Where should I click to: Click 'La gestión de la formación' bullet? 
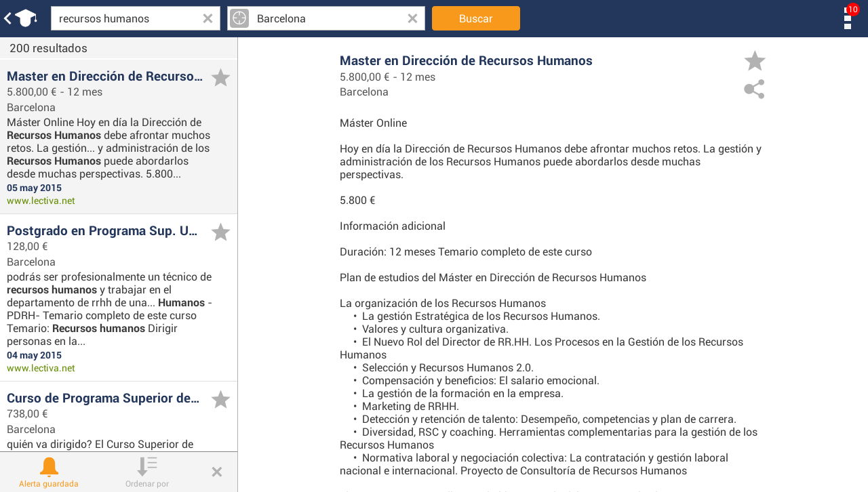pyautogui.click(x=462, y=393)
